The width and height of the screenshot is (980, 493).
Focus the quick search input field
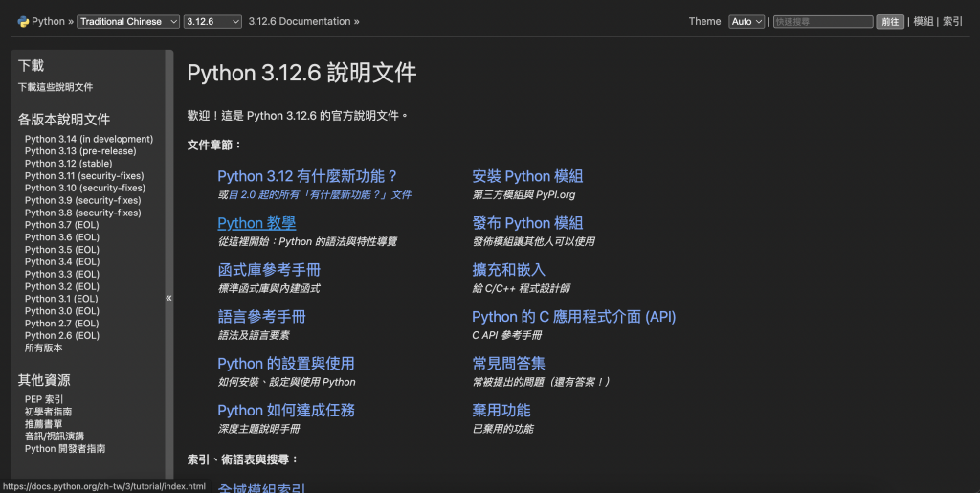click(823, 21)
